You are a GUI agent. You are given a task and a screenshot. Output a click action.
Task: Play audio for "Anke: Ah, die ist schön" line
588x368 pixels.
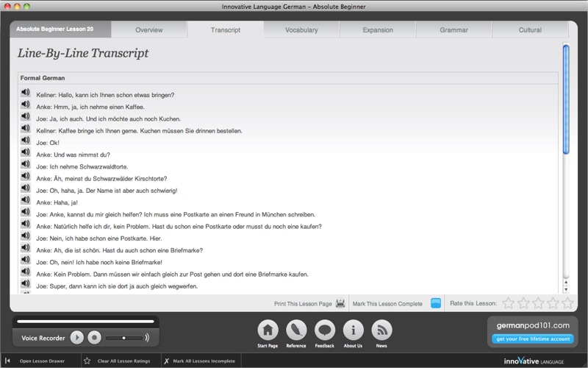26,247
